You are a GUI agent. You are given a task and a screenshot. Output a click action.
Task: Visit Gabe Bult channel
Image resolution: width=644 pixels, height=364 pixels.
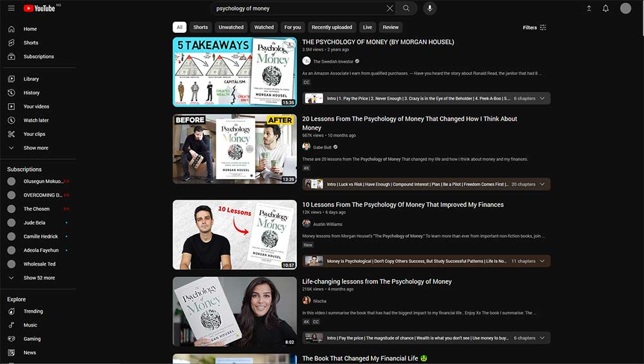pyautogui.click(x=322, y=147)
